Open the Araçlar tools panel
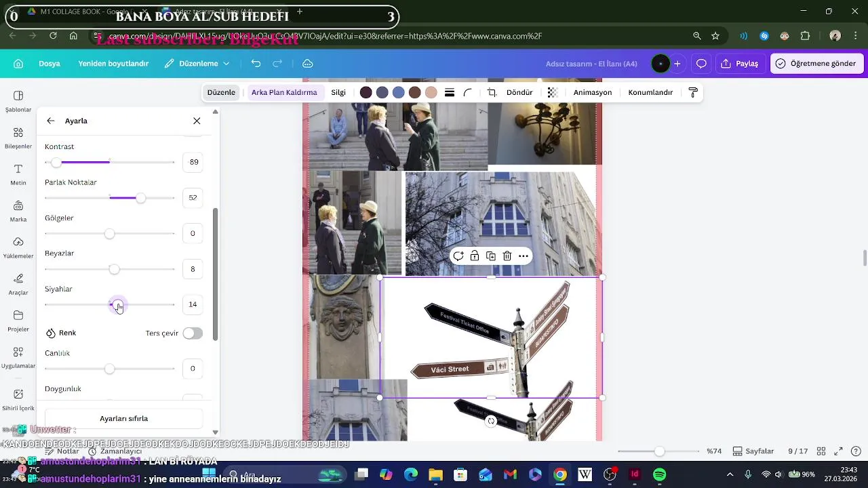The image size is (868, 488). point(18,284)
